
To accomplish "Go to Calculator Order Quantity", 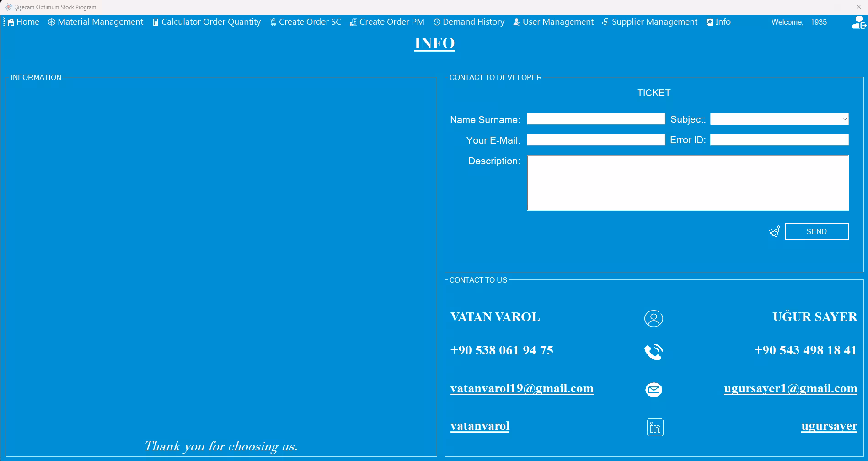I will click(x=207, y=22).
